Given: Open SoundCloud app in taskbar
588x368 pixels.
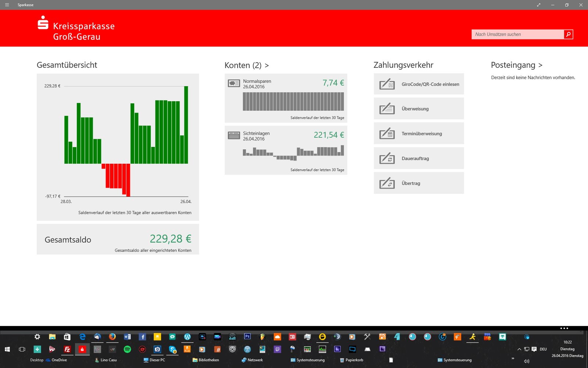Looking at the screenshot, I should pyautogui.click(x=277, y=337).
